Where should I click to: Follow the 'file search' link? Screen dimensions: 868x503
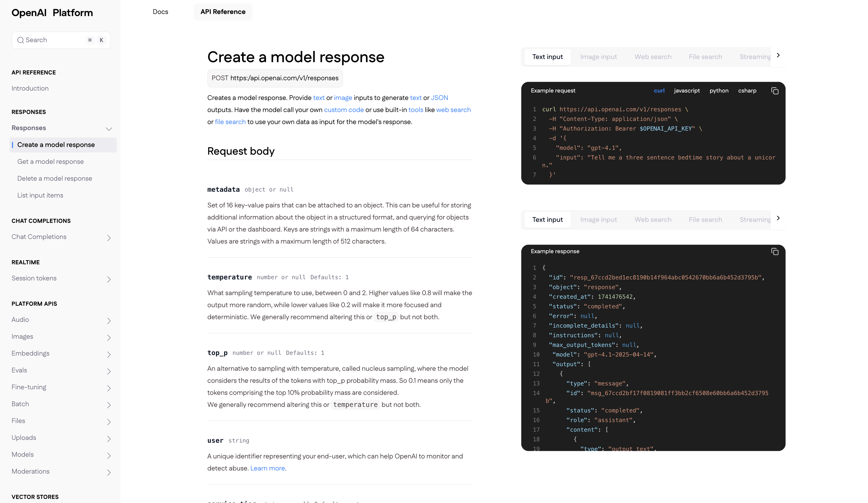coord(230,122)
